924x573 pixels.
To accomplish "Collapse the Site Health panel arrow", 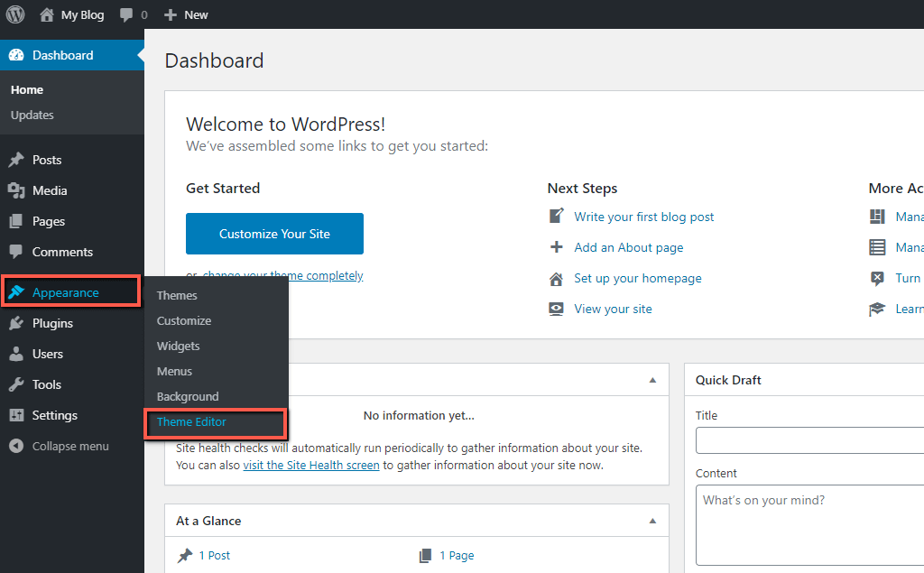I will [652, 380].
